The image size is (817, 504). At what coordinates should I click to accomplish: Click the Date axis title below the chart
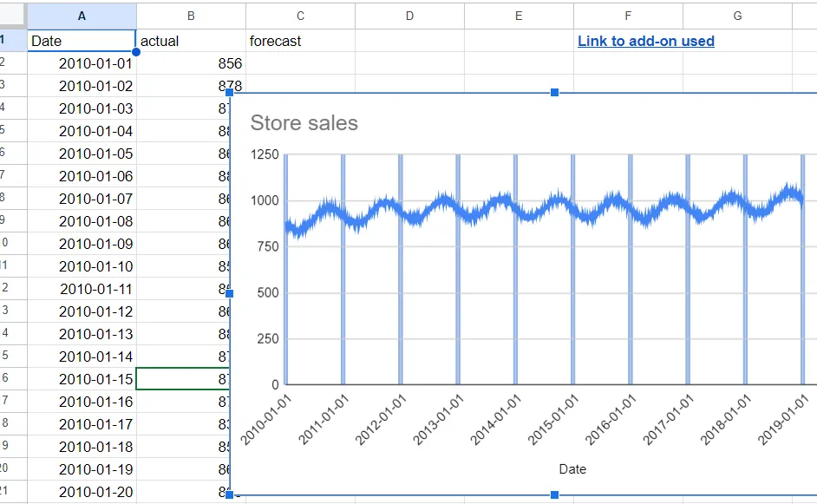tap(572, 468)
